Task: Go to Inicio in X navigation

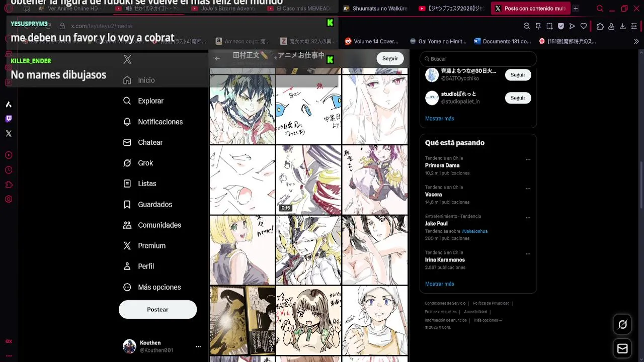Action: point(139,80)
